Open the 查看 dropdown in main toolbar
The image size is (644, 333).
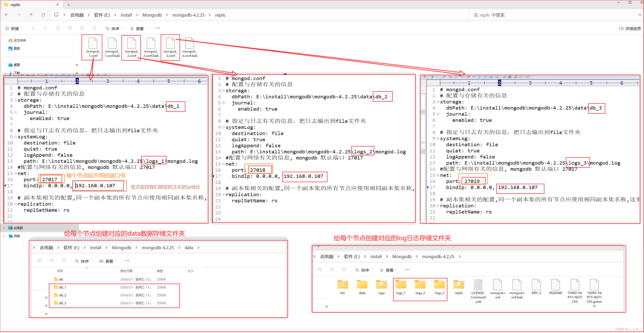[x=139, y=28]
